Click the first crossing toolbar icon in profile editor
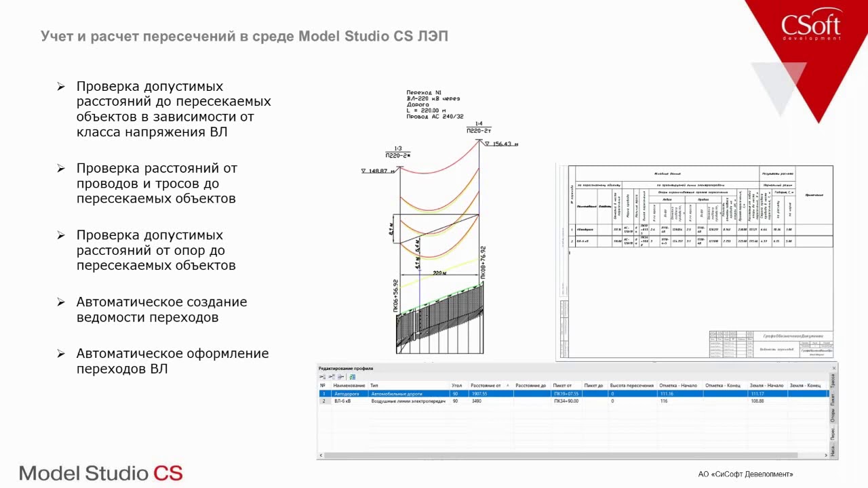The height and width of the screenshot is (488, 868). point(323,377)
